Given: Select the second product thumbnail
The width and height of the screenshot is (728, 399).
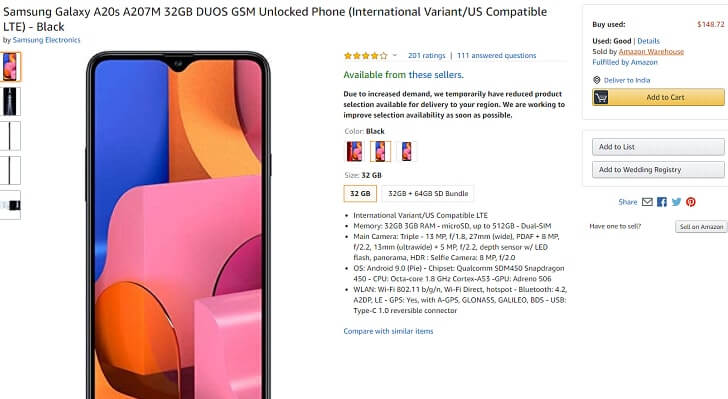Looking at the screenshot, I should coord(10,101).
